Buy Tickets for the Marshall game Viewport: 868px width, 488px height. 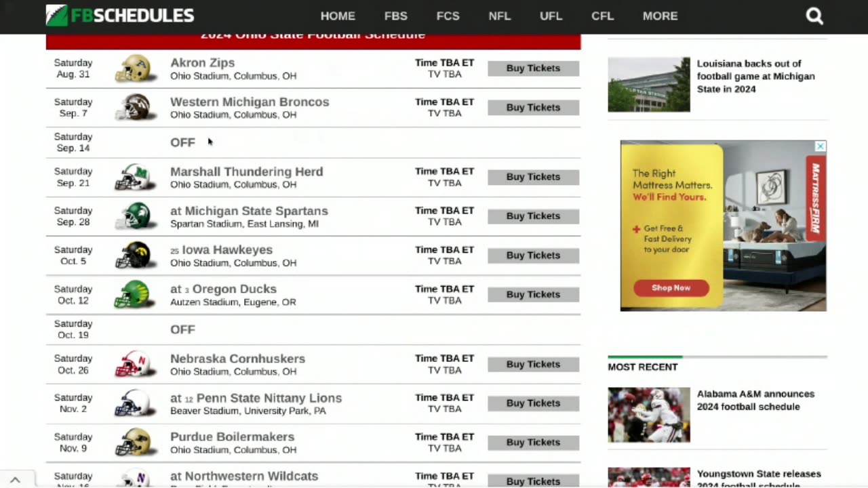pos(533,177)
